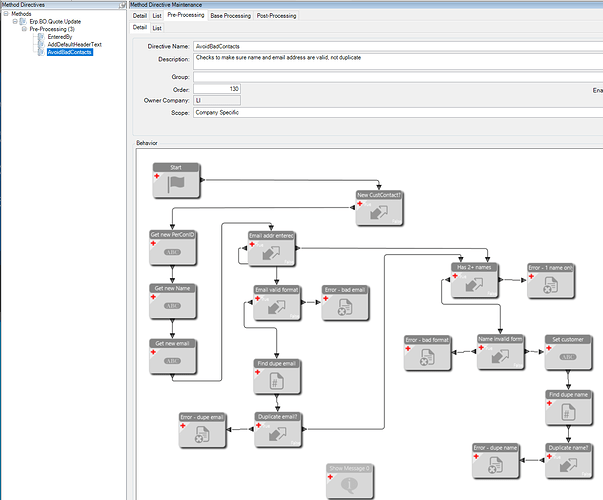Collapse the Erp.BO.Quote.Update node
The image size is (603, 500).
[x=15, y=21]
